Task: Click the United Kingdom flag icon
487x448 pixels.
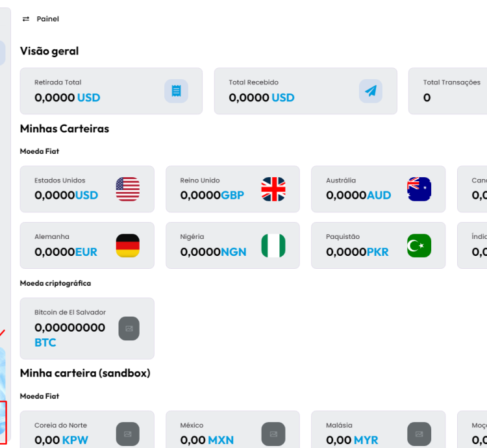Action: tap(273, 189)
